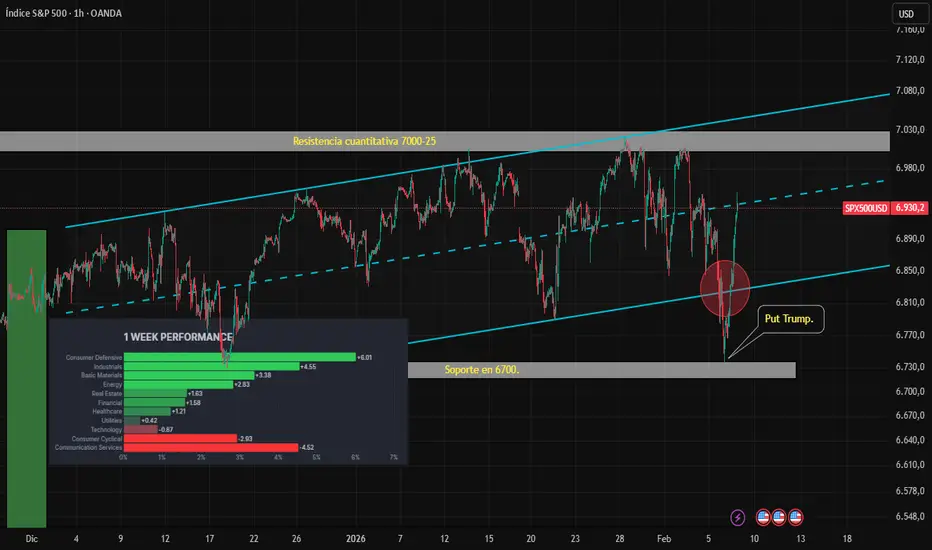This screenshot has width=932, height=550.
Task: Select the red circle highlight drawing
Action: [725, 288]
